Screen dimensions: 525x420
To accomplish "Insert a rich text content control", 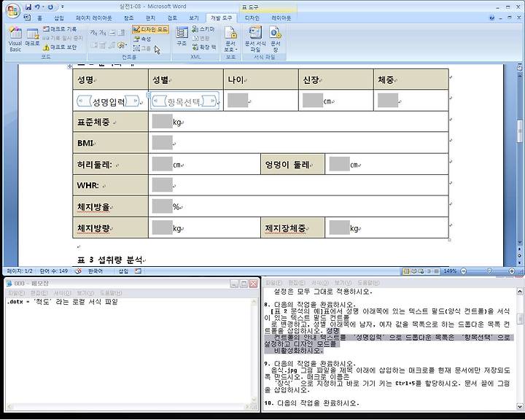I will click(94, 33).
